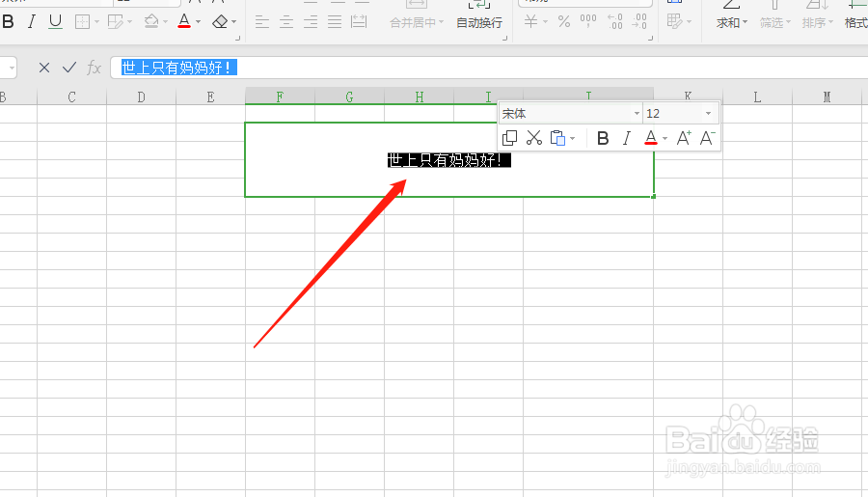Image resolution: width=868 pixels, height=497 pixels.
Task: Apply percent style format
Action: [x=564, y=22]
